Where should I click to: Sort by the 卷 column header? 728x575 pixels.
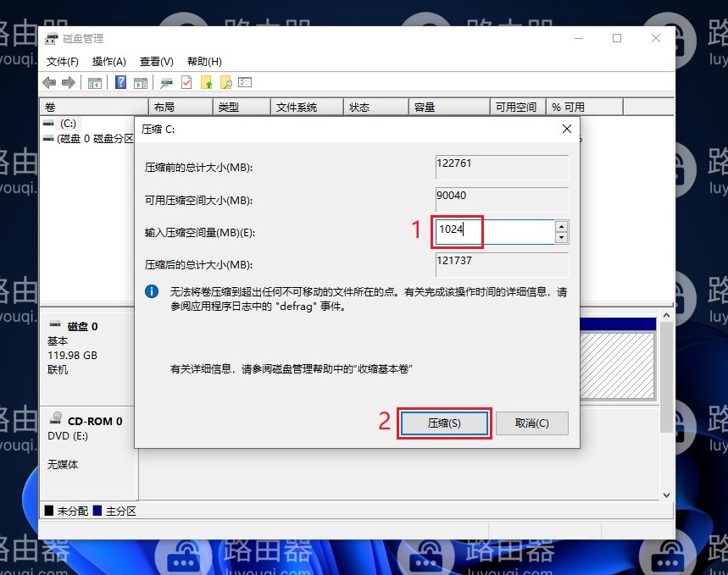click(94, 108)
